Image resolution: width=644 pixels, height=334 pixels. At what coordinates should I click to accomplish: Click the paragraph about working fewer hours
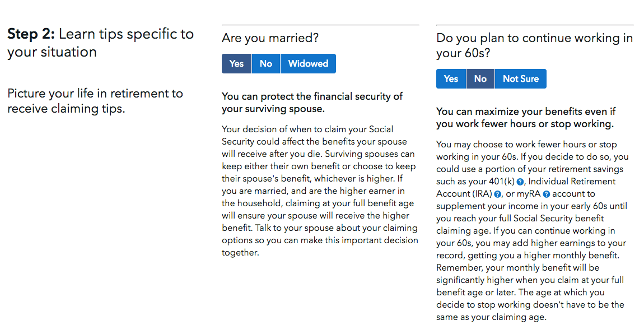click(x=533, y=231)
